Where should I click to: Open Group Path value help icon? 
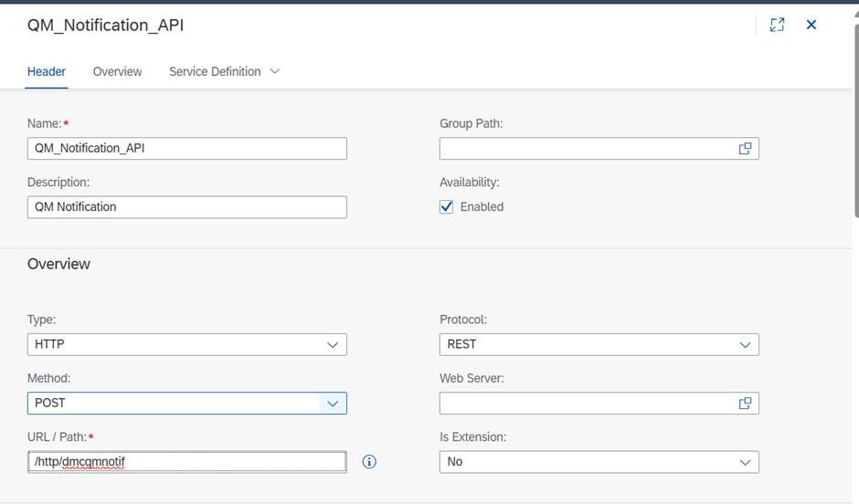coord(745,148)
